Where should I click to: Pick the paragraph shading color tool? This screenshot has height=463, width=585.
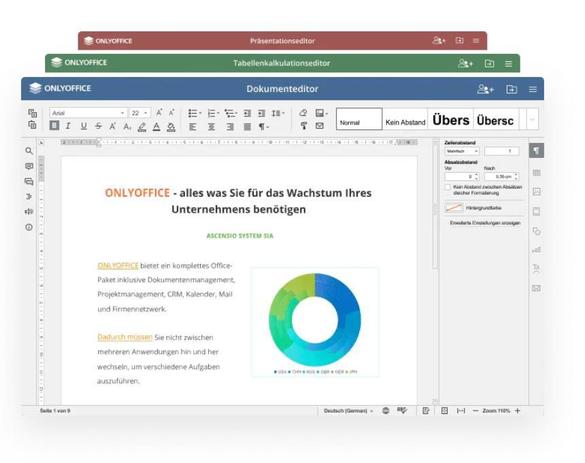[x=171, y=127]
